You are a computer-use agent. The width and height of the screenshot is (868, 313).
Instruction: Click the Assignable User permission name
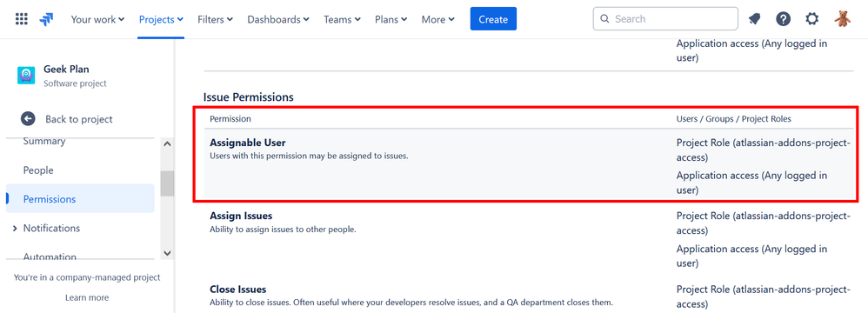click(x=248, y=143)
